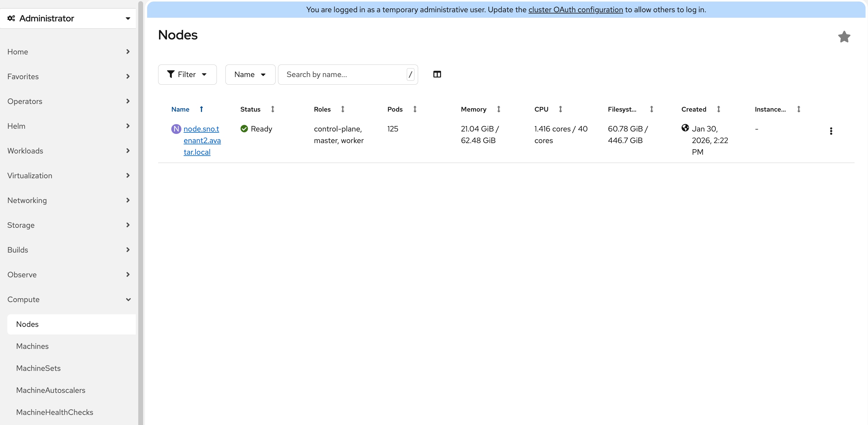868x425 pixels.
Task: Click the Memory column header
Action: click(x=473, y=109)
